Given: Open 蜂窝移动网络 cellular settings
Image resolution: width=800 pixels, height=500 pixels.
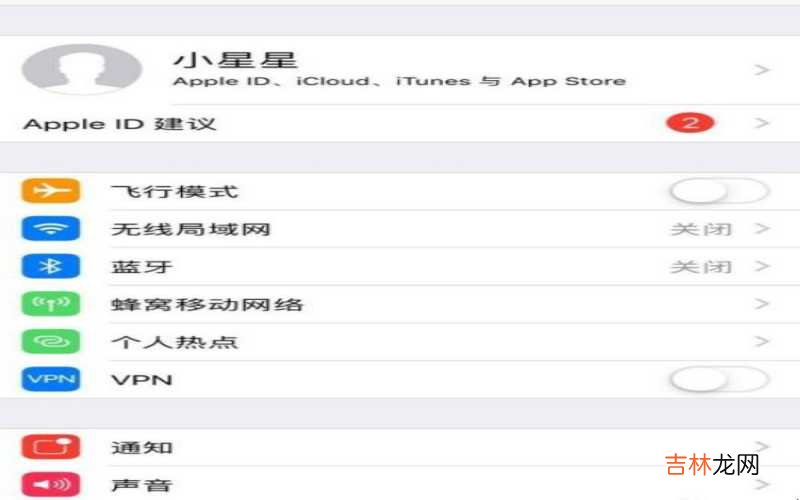Looking at the screenshot, I should click(x=207, y=305).
